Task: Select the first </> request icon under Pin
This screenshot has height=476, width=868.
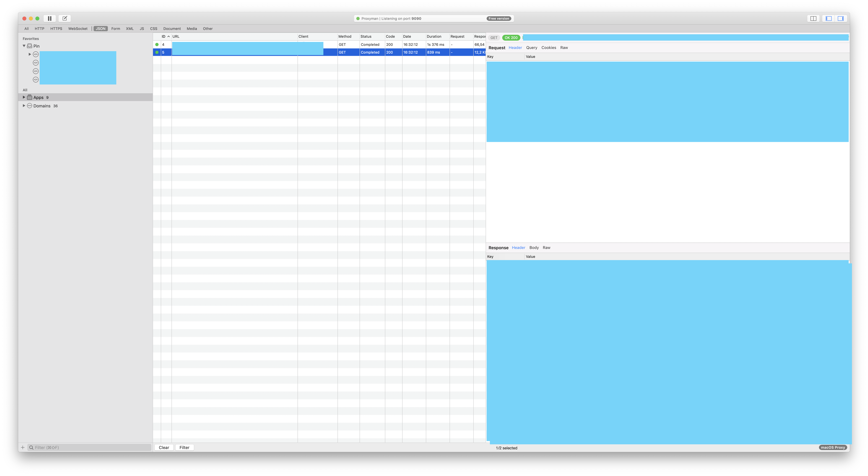Action: tap(36, 54)
